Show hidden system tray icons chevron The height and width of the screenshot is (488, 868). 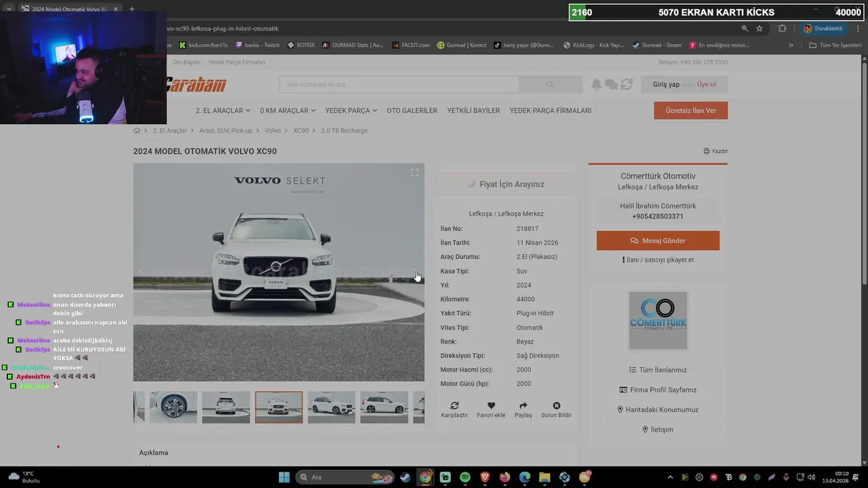coord(670,477)
